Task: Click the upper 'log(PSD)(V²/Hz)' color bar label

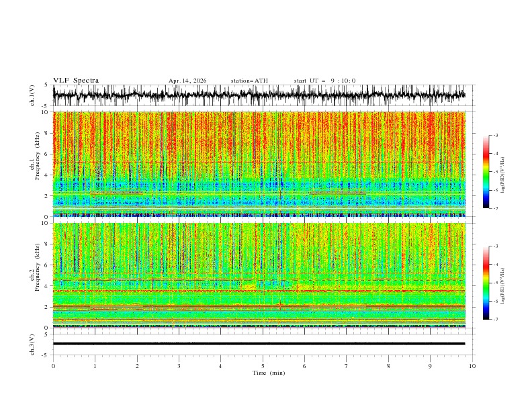Action: [x=503, y=175]
